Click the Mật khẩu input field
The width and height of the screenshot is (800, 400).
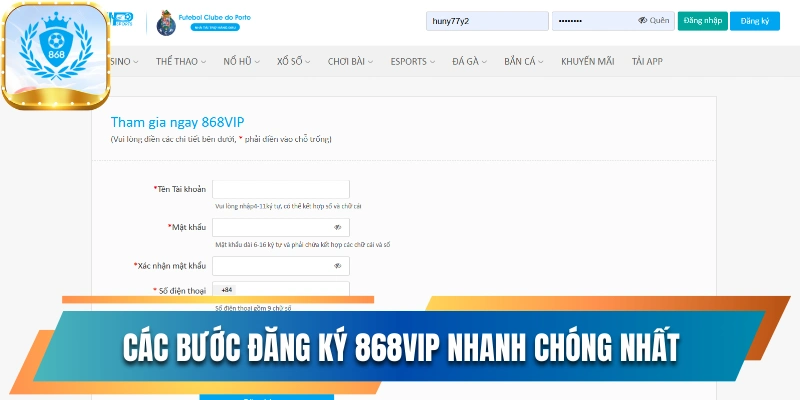click(281, 228)
